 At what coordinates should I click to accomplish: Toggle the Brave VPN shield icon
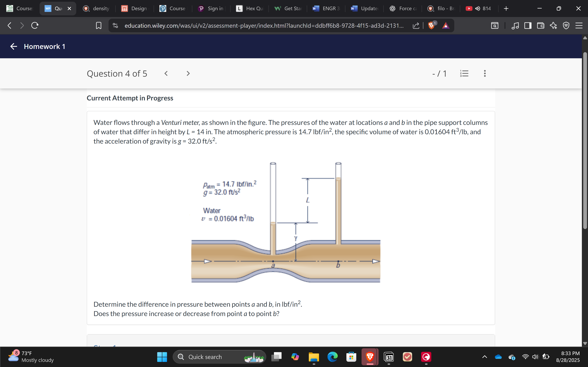point(566,25)
